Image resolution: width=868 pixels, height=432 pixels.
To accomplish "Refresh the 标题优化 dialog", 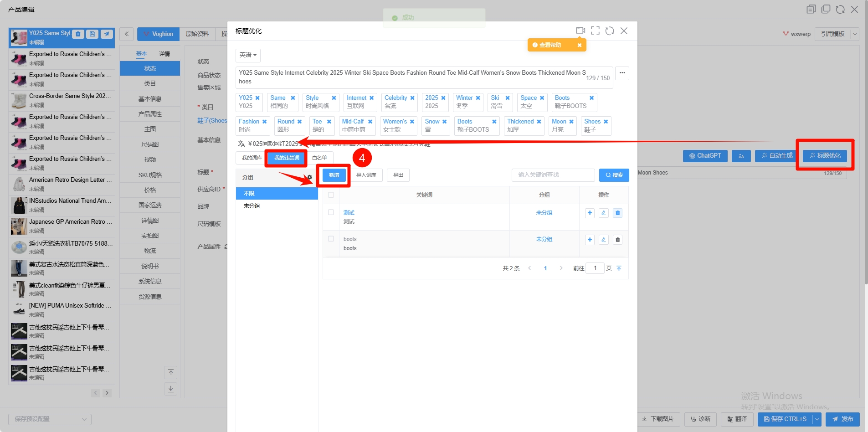I will (610, 31).
